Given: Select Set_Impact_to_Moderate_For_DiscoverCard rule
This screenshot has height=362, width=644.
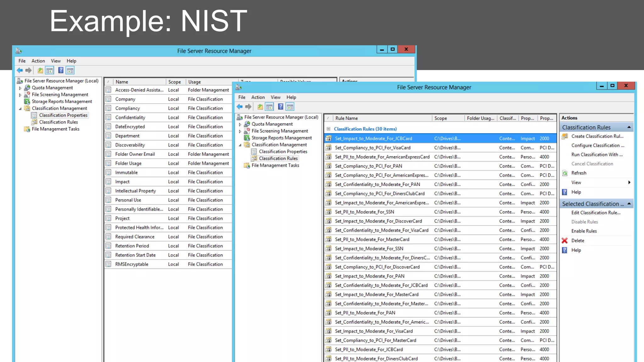Looking at the screenshot, I should [440, 221].
